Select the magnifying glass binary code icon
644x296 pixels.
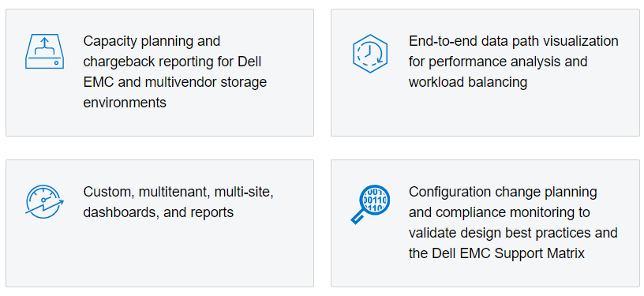point(370,204)
